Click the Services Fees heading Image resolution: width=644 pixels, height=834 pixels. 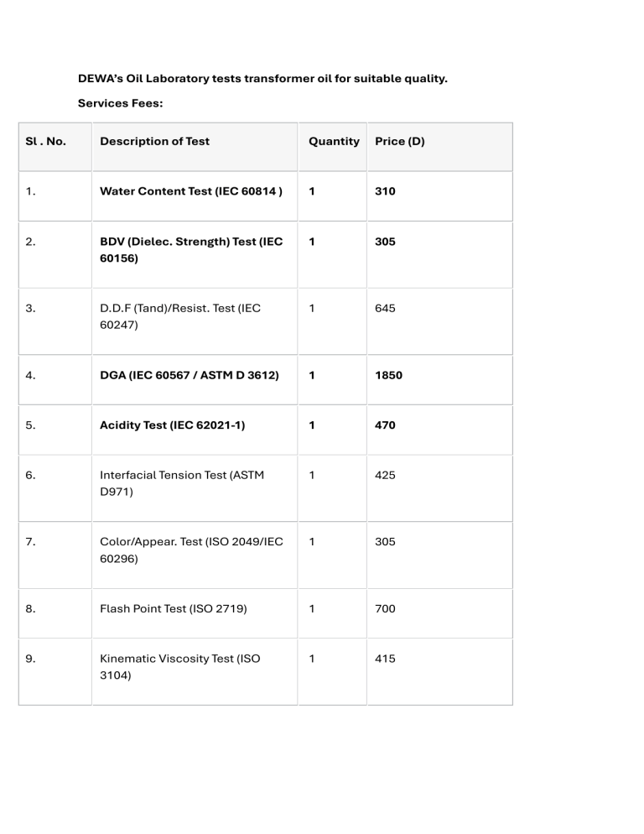point(121,104)
